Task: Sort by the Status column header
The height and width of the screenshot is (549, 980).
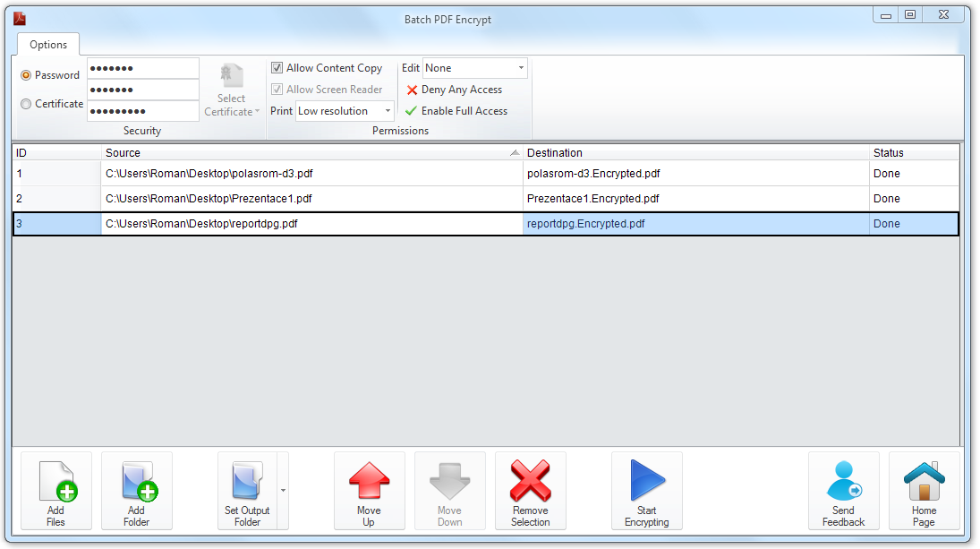Action: tap(914, 152)
